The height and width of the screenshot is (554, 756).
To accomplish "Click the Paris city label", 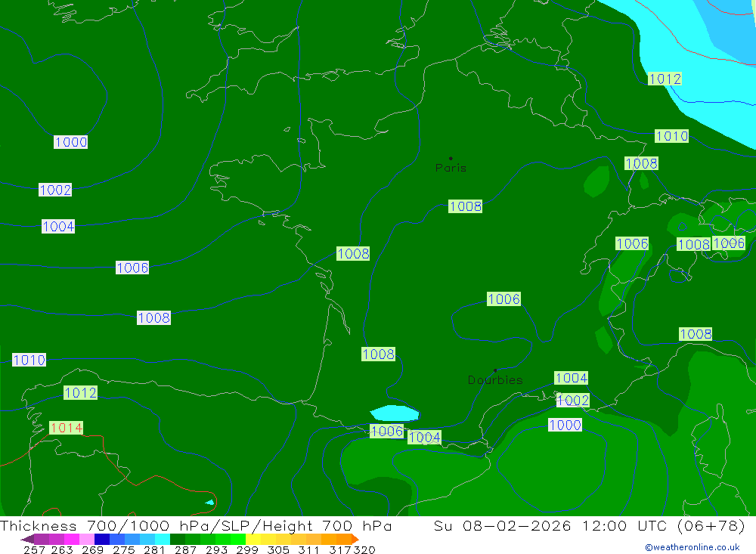I will click(451, 168).
